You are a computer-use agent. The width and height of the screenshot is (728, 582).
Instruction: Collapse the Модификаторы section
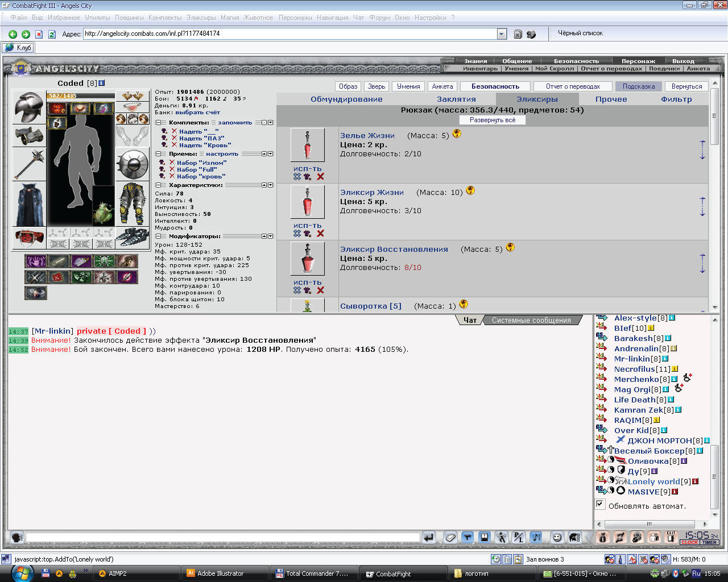point(158,236)
